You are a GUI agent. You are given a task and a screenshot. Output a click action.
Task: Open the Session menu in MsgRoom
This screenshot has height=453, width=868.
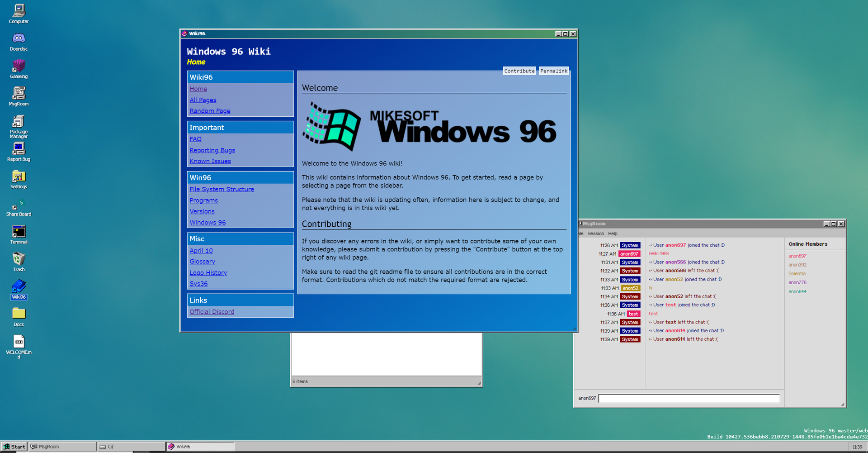click(x=595, y=233)
